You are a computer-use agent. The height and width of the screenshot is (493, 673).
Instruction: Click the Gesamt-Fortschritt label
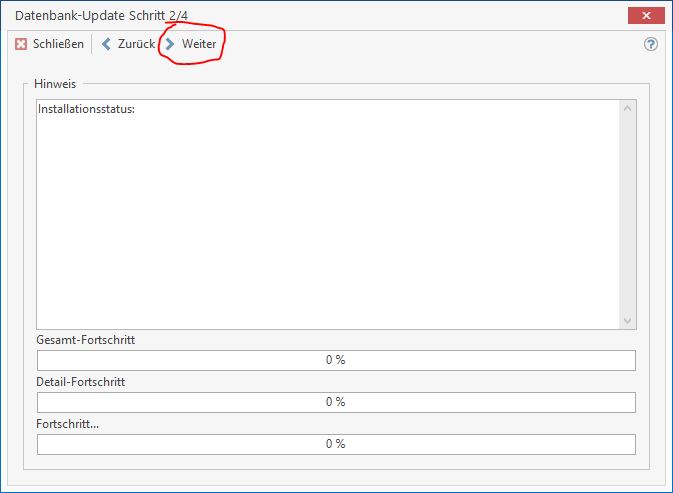pyautogui.click(x=85, y=340)
